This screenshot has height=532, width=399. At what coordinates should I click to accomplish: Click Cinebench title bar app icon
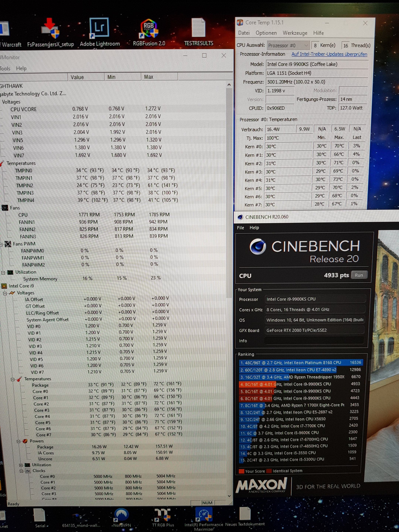pos(240,217)
